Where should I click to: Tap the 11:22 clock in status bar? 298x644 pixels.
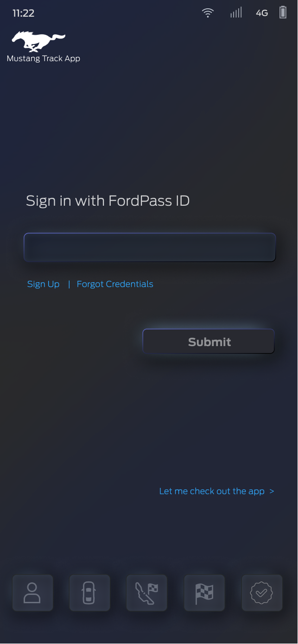coord(23,13)
